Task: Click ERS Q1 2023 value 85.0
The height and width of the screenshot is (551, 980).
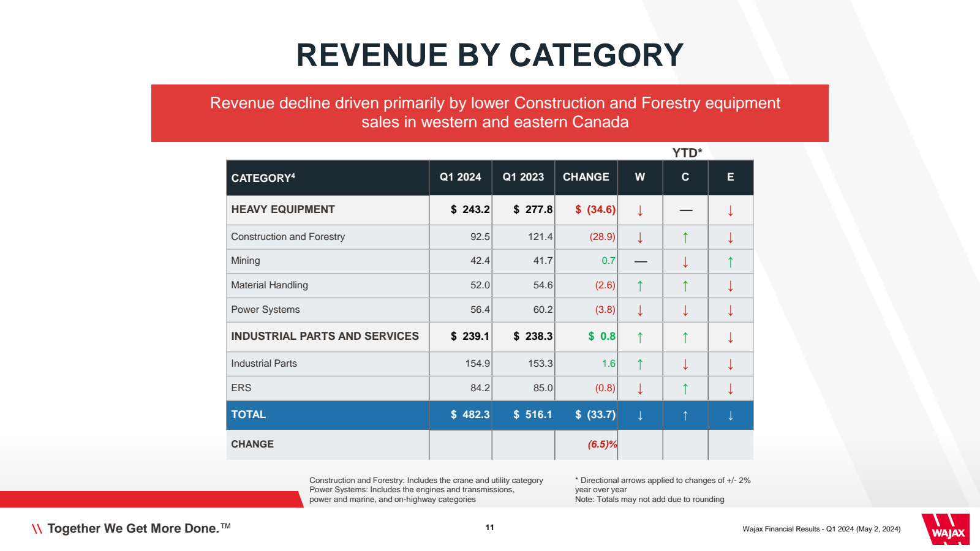Action: pos(543,388)
